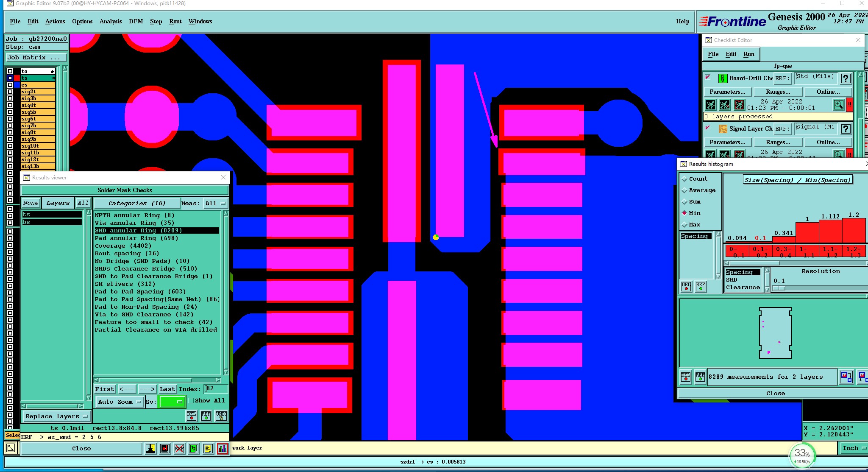Click the next '--->' result button

click(147, 389)
